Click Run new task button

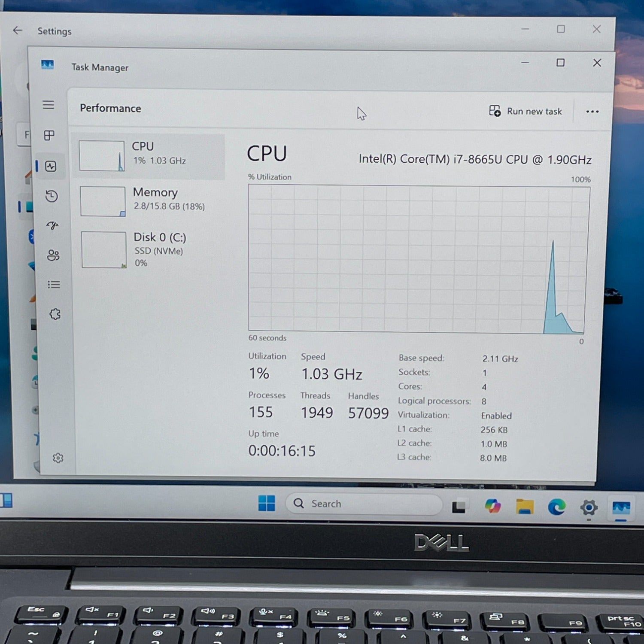(526, 111)
